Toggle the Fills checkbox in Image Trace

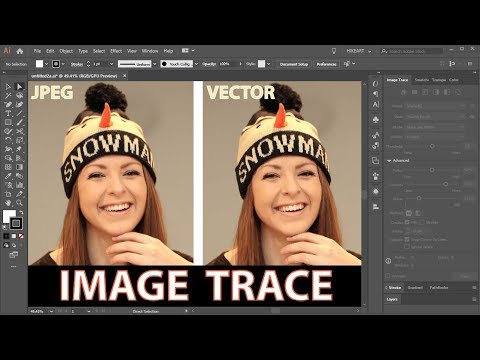click(407, 222)
